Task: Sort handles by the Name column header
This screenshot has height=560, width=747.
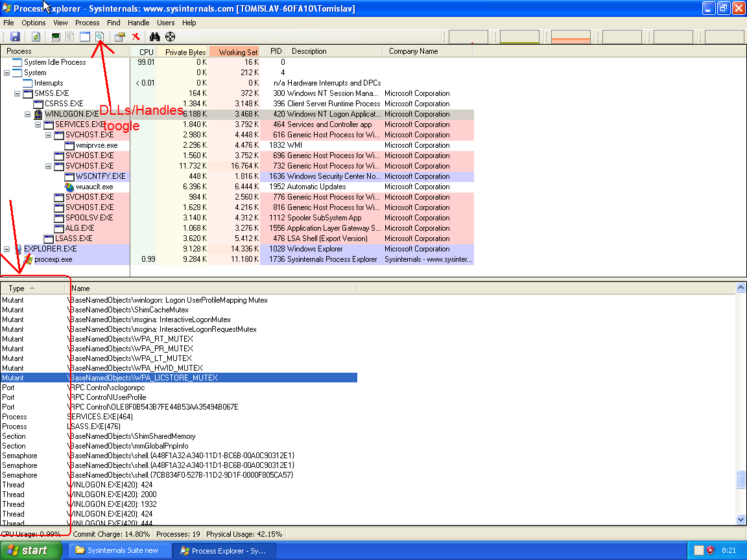Action: [211, 288]
